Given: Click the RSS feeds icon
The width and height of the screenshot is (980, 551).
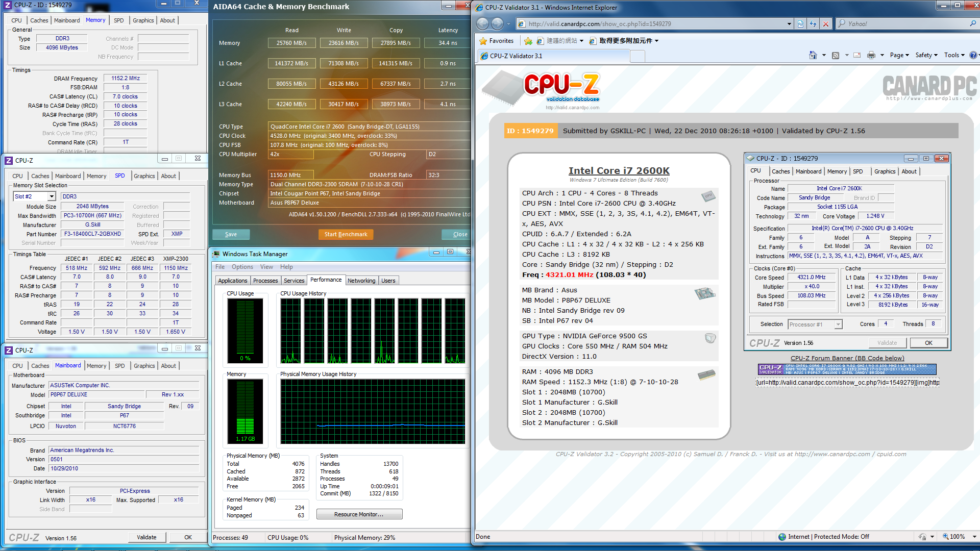Looking at the screenshot, I should click(836, 55).
